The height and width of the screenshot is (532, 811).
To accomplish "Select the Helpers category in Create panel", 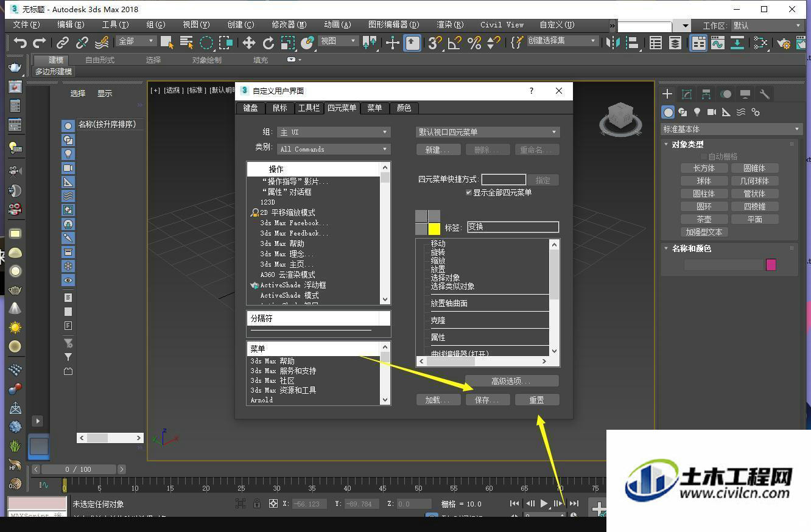I will [726, 112].
